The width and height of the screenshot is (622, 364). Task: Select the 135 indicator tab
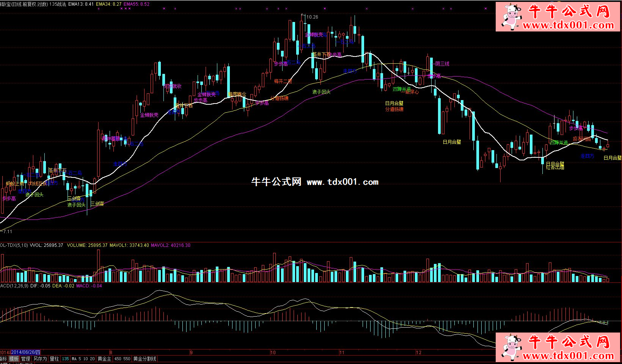point(66,359)
